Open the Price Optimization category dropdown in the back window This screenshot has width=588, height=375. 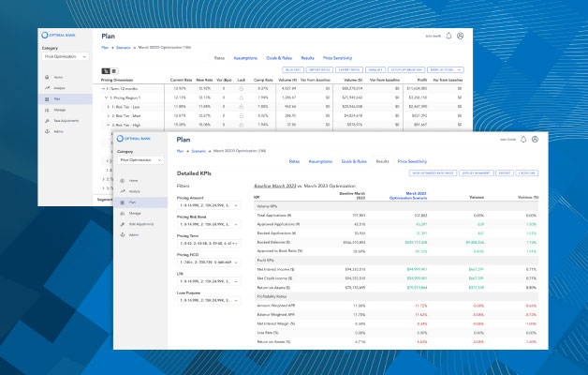[65, 56]
